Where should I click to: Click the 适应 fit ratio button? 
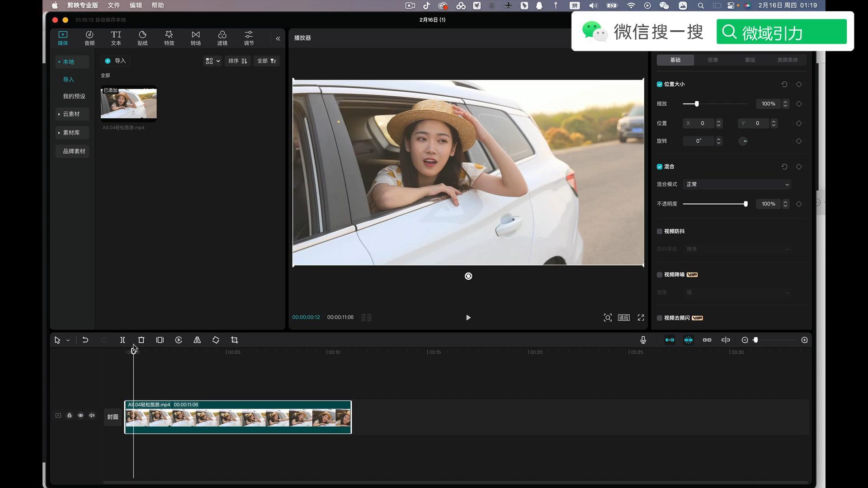point(624,318)
